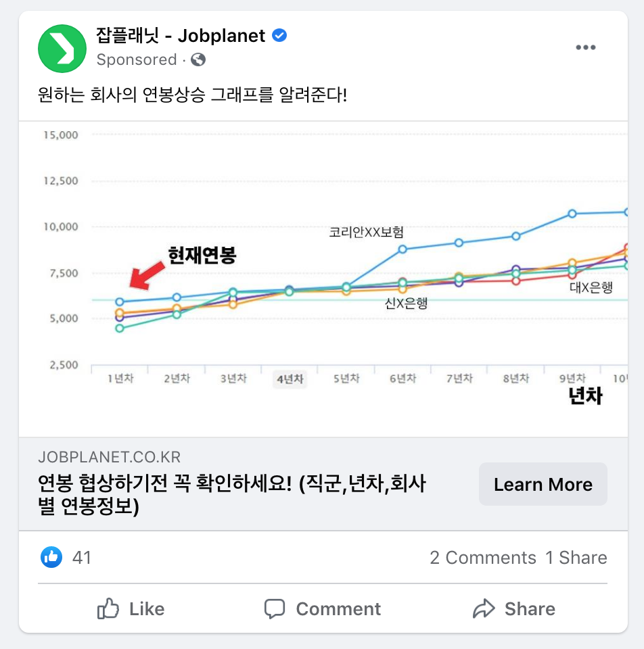Click the Comment speech bubble button
Image resolution: width=644 pixels, height=649 pixels.
323,609
